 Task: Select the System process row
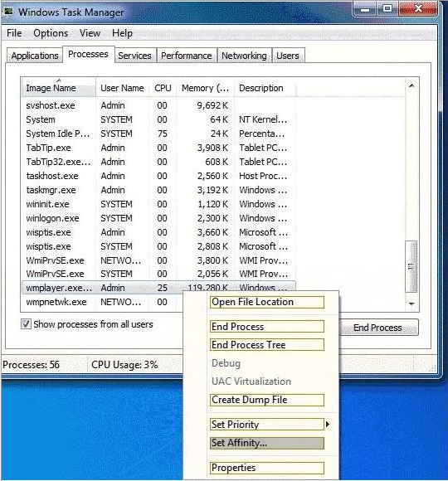[158, 119]
